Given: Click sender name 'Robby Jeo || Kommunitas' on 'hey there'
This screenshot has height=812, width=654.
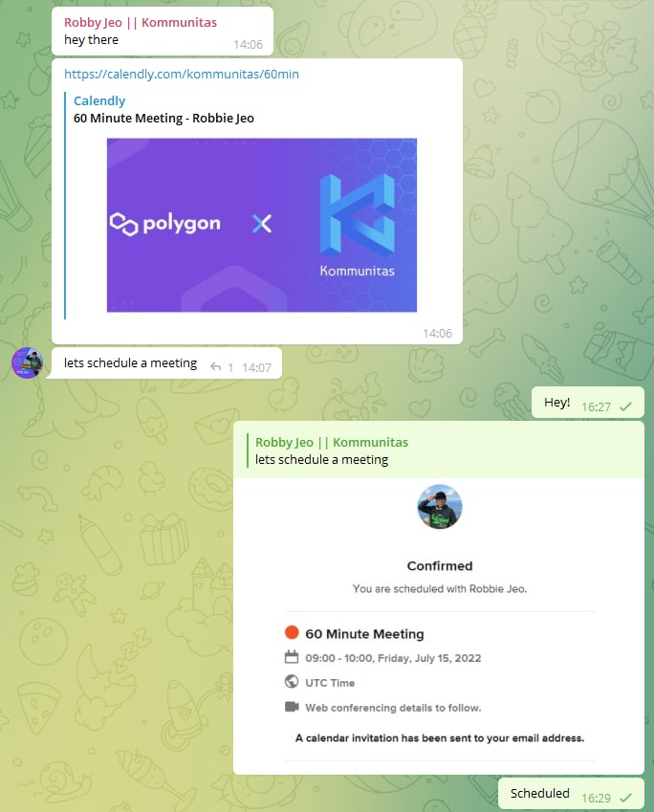Looking at the screenshot, I should (x=141, y=22).
